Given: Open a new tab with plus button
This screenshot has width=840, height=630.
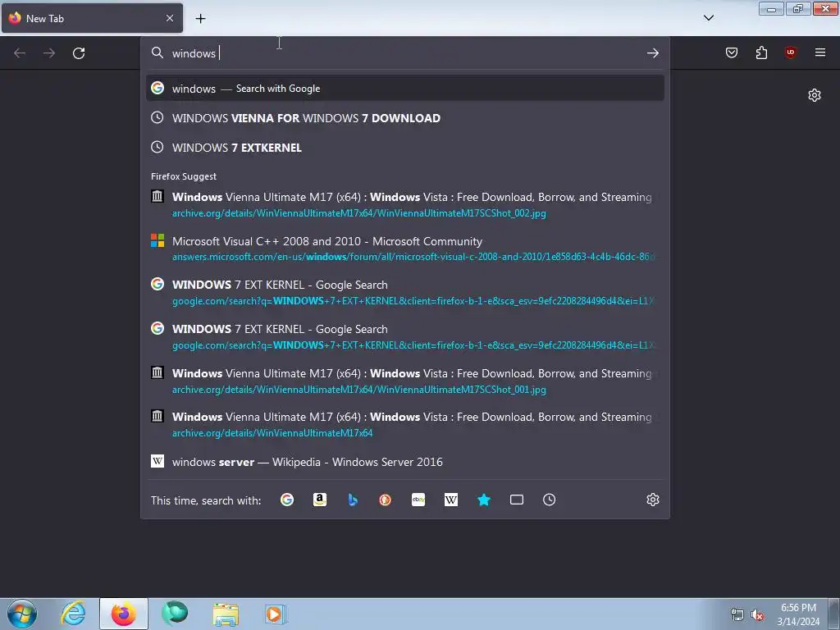Looking at the screenshot, I should pyautogui.click(x=200, y=19).
